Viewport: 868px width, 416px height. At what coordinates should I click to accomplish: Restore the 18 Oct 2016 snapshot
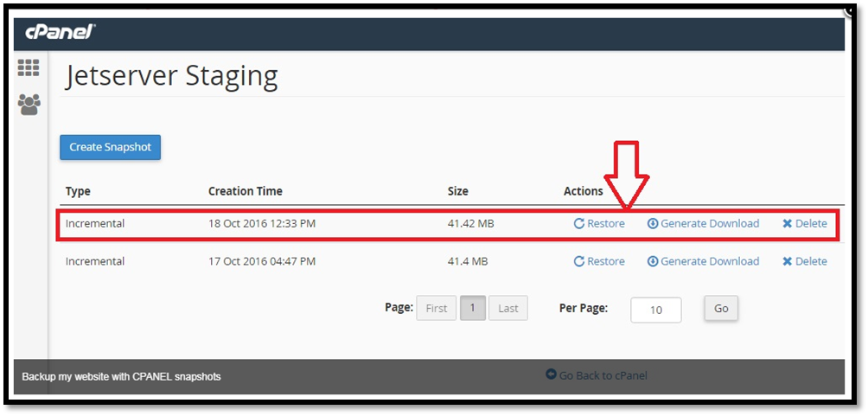599,224
